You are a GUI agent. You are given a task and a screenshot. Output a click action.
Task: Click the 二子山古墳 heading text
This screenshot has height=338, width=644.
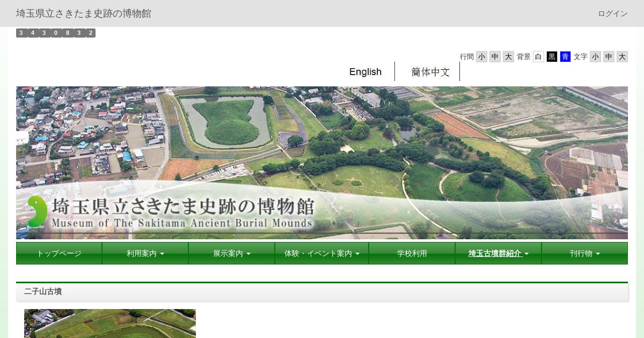(43, 292)
